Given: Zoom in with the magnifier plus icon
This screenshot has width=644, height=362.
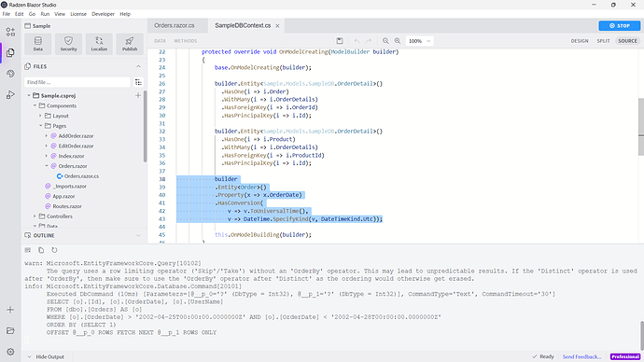Looking at the screenshot, I should [x=398, y=41].
